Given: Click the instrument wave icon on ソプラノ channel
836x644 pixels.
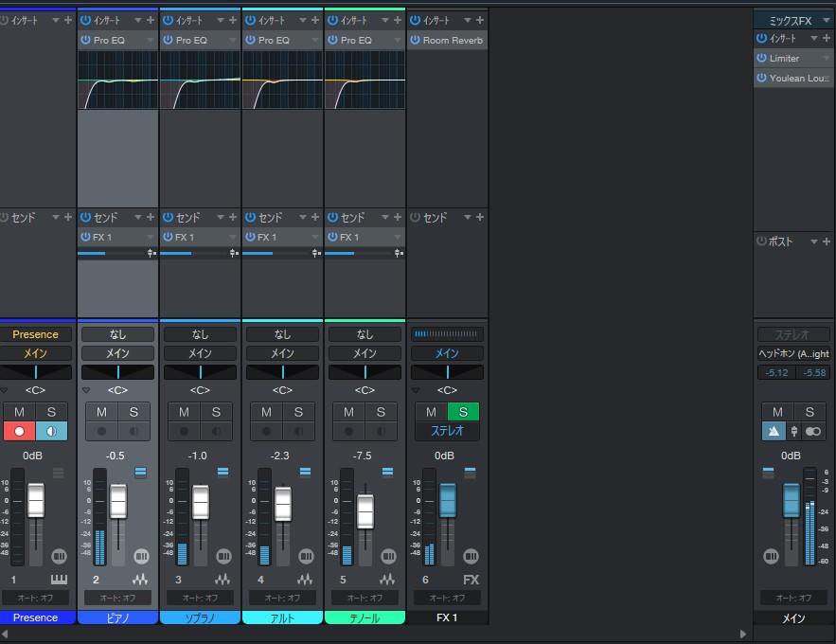Looking at the screenshot, I should pos(222,579).
